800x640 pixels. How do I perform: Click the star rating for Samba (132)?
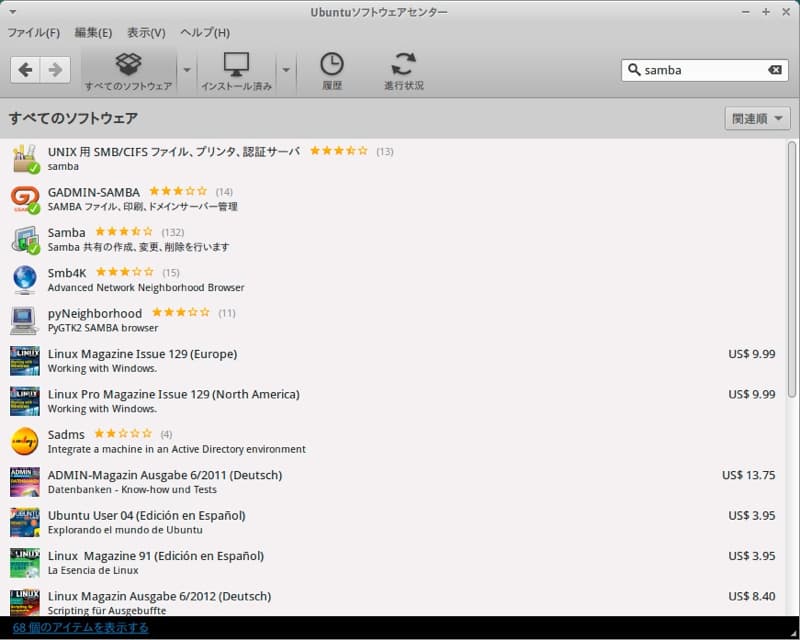point(124,232)
